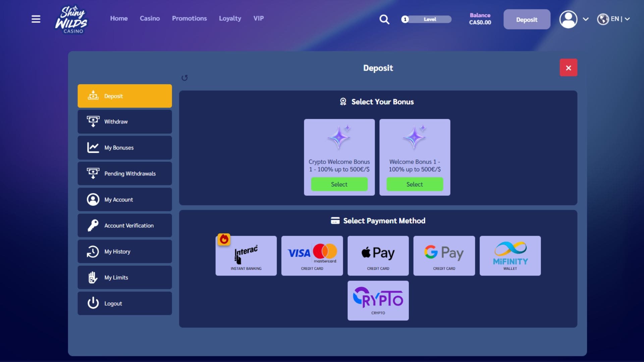This screenshot has width=644, height=362.
Task: Click the hot flame badge on Interac
Action: pos(224,239)
